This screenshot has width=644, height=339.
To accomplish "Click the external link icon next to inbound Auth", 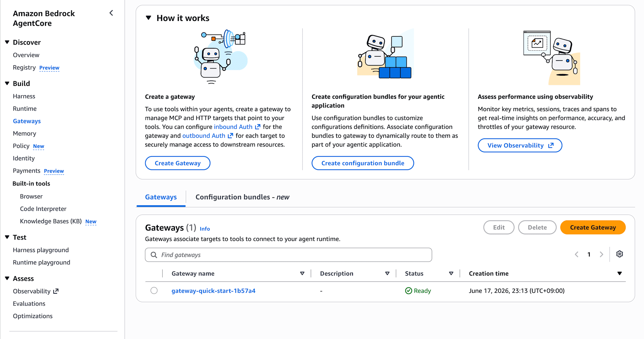I will [x=258, y=127].
